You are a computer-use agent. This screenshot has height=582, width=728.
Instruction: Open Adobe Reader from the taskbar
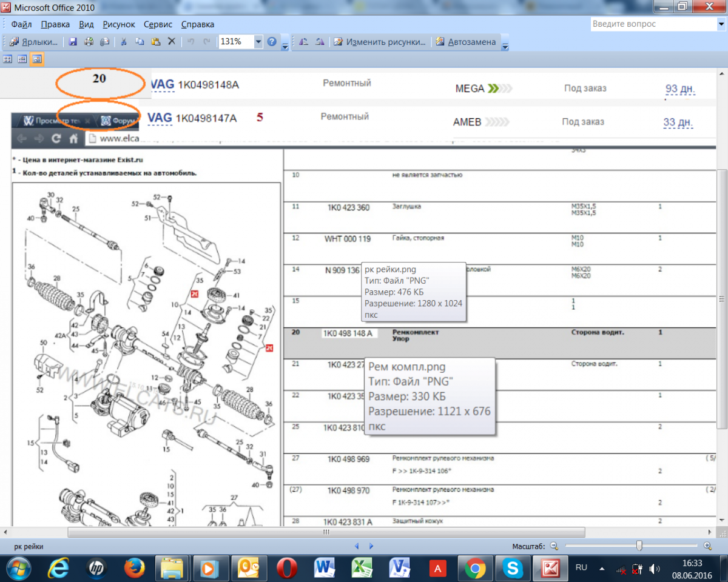tap(437, 569)
